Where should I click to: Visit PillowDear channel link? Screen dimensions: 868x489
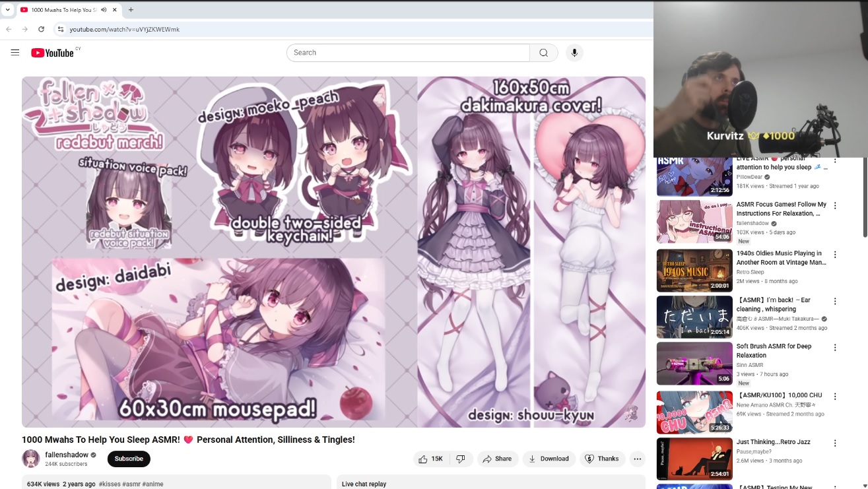(x=749, y=177)
